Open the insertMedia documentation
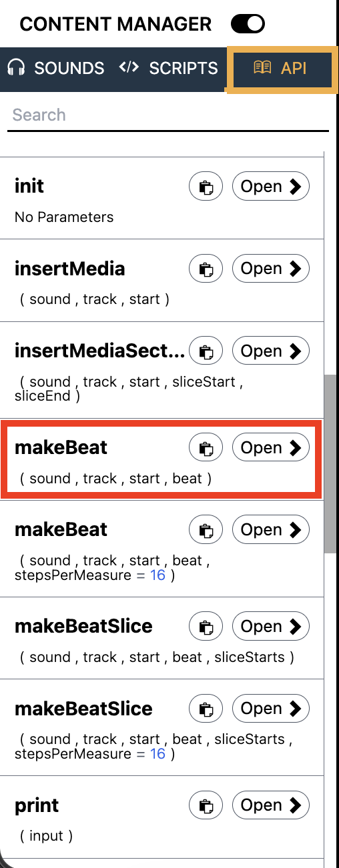Image resolution: width=339 pixels, height=868 pixels. 271,269
